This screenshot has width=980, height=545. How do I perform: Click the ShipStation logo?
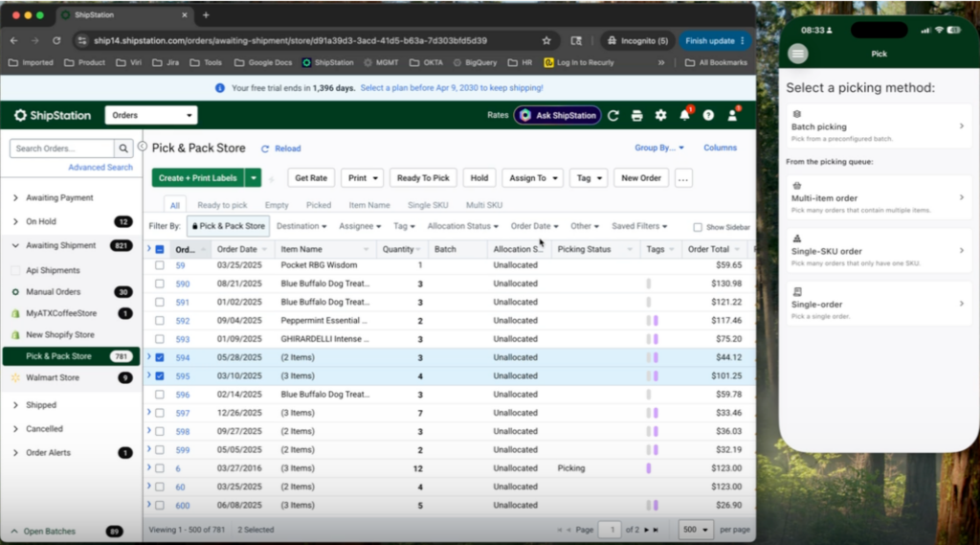(x=53, y=115)
